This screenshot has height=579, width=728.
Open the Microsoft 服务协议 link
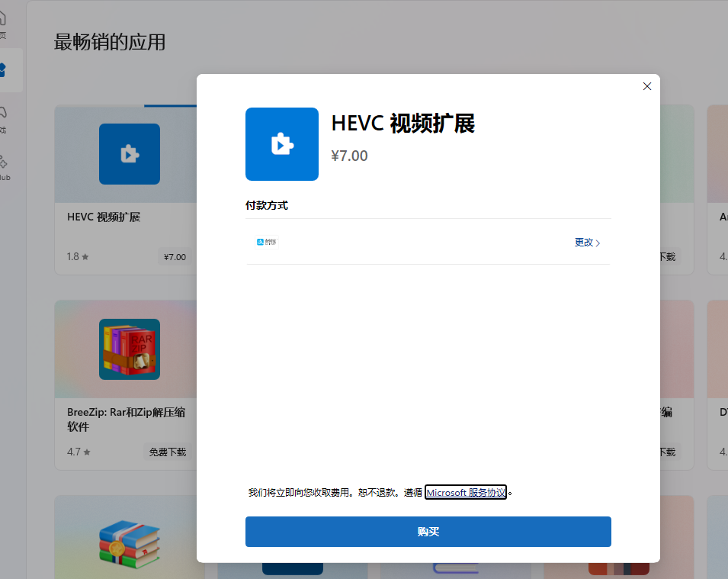tap(466, 492)
